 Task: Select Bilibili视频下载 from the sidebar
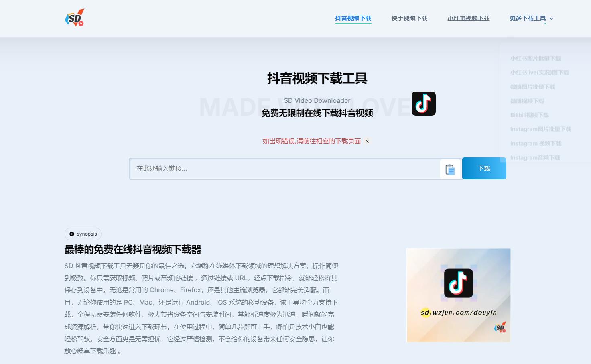point(530,115)
